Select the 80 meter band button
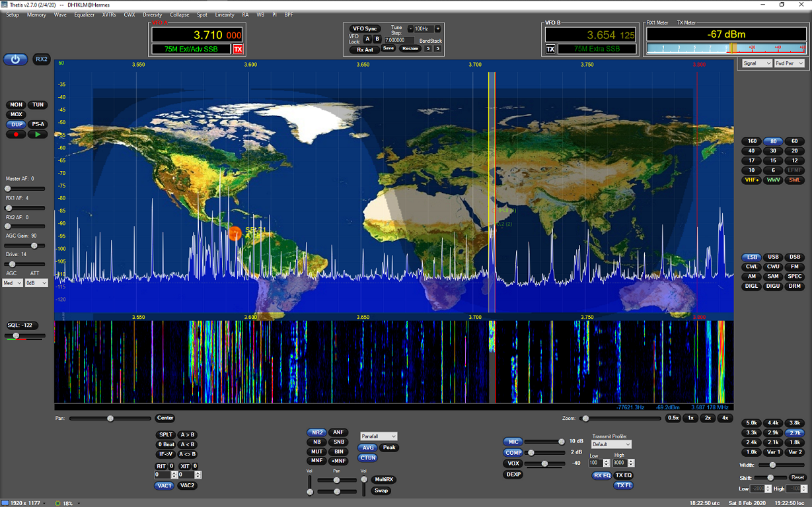Image resolution: width=812 pixels, height=507 pixels. (773, 141)
